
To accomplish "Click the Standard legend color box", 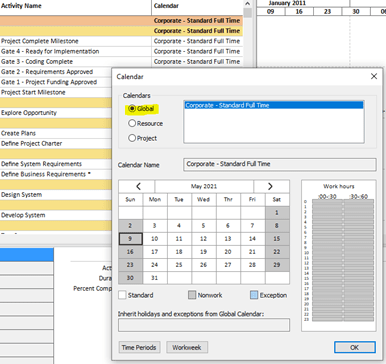I will (x=122, y=295).
